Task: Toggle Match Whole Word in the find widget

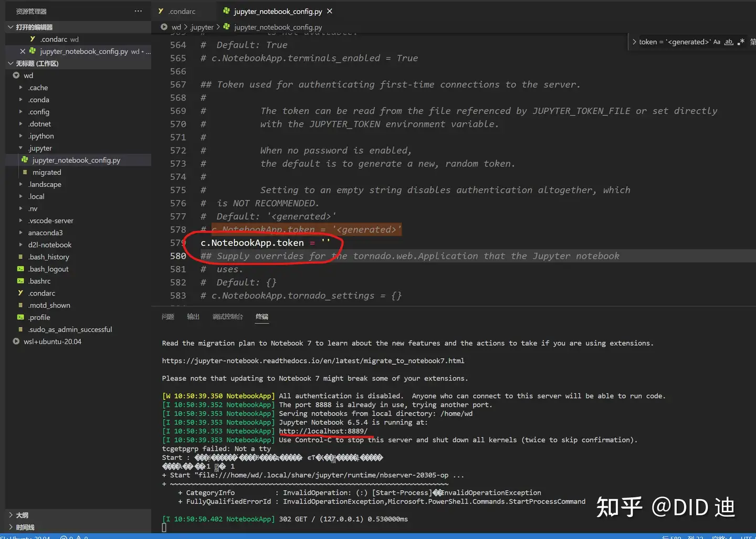Action: tap(729, 42)
